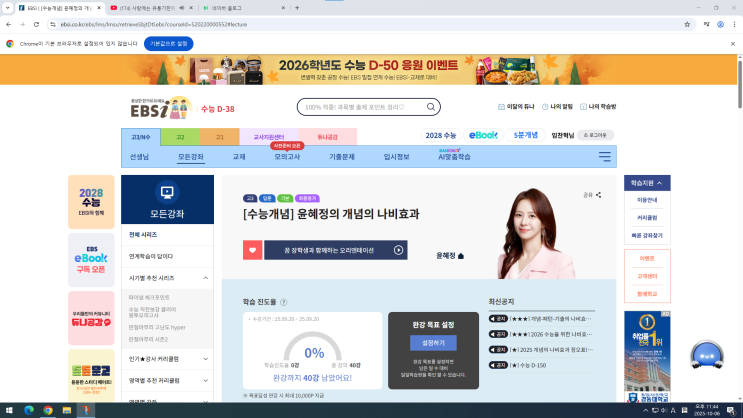The height and width of the screenshot is (418, 743).
Task: Click the eBook pill button
Action: (x=483, y=135)
